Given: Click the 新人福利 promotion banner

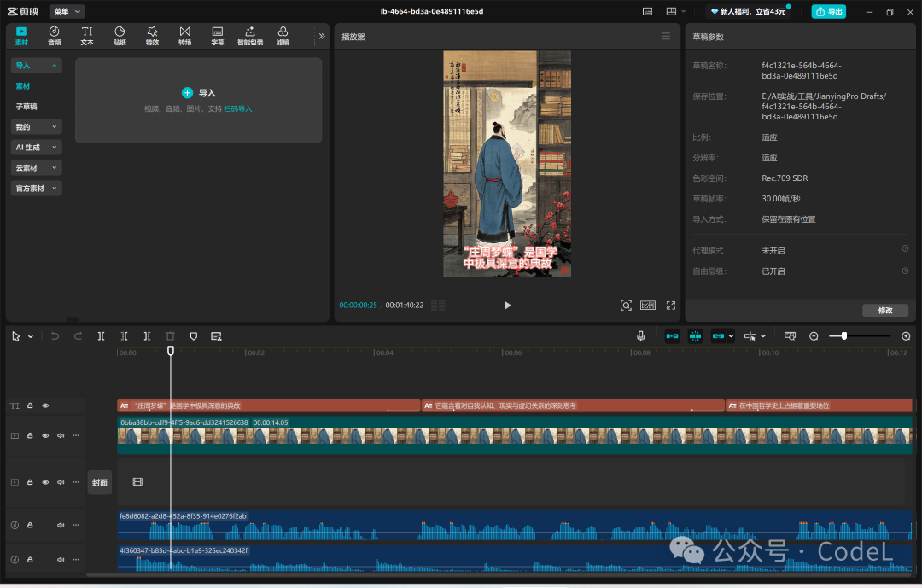Looking at the screenshot, I should 750,11.
